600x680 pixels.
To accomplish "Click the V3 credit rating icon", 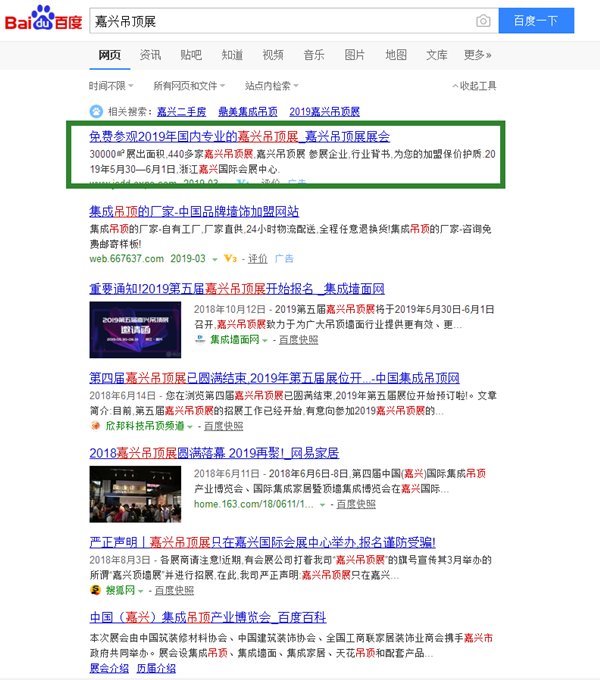I will [230, 259].
